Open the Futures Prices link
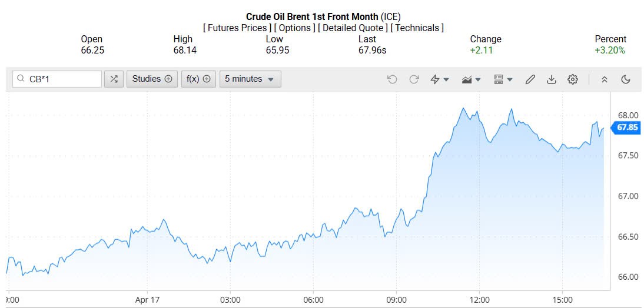Image resolution: width=644 pixels, height=308 pixels. [237, 28]
